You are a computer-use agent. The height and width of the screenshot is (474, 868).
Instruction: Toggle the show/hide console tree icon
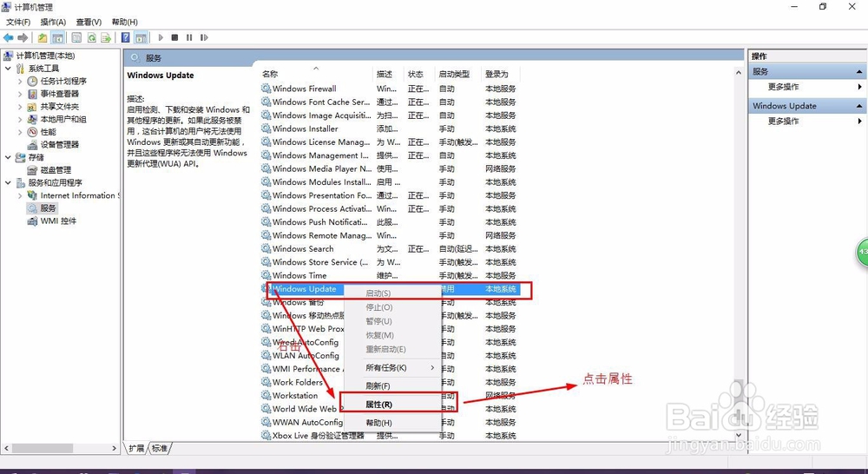pyautogui.click(x=57, y=37)
